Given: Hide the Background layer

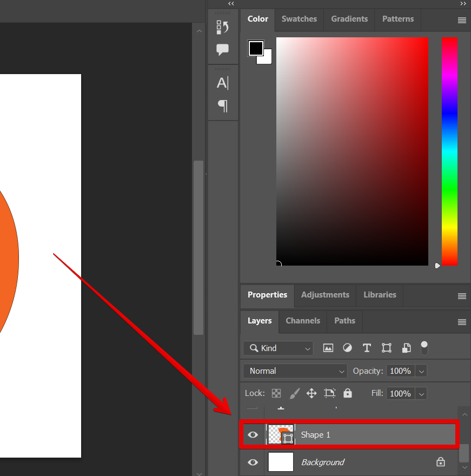Looking at the screenshot, I should coord(253,462).
